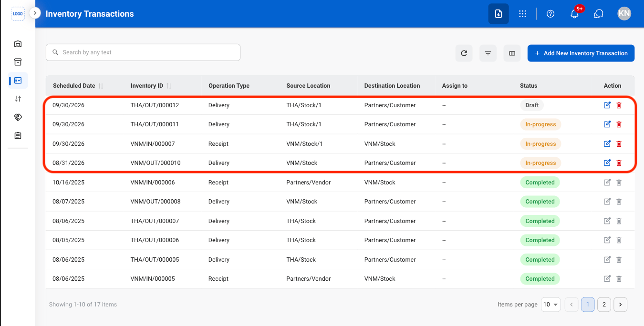Click the Assign to column header
Image resolution: width=644 pixels, height=326 pixels.
455,86
